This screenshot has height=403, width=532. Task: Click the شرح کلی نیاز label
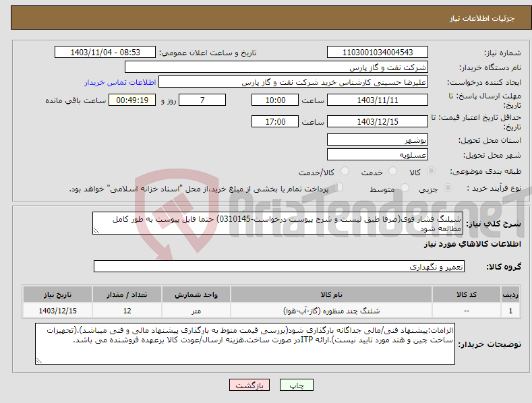tap(494, 224)
